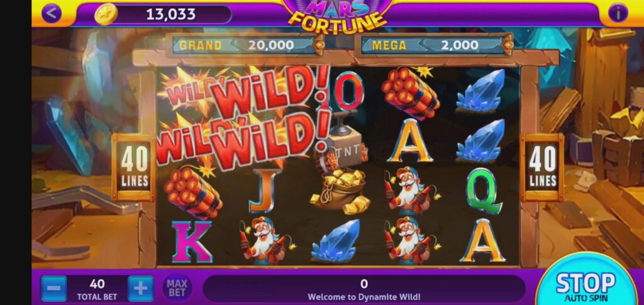Tap the orange J symbol

(265, 191)
